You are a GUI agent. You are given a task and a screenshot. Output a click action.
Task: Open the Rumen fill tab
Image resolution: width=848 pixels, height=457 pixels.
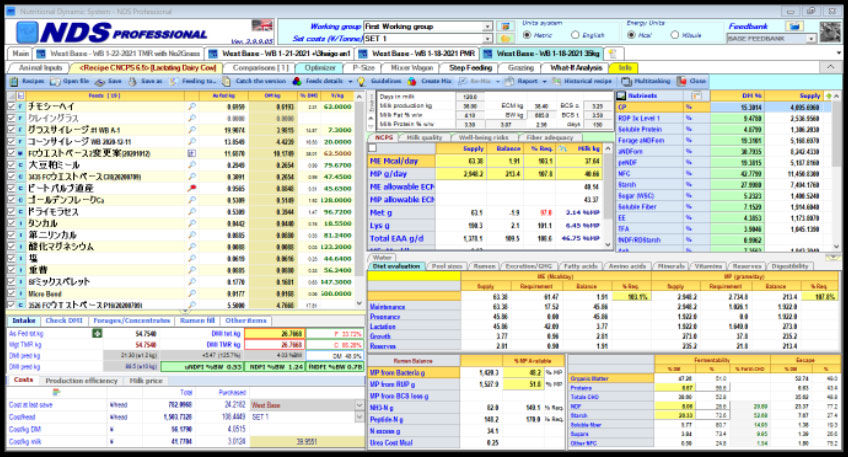point(197,321)
